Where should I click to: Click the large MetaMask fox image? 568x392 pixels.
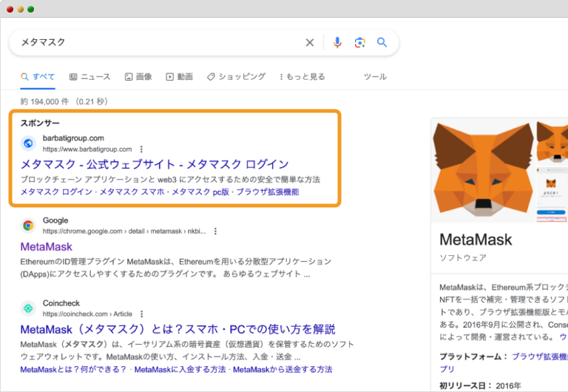484,170
